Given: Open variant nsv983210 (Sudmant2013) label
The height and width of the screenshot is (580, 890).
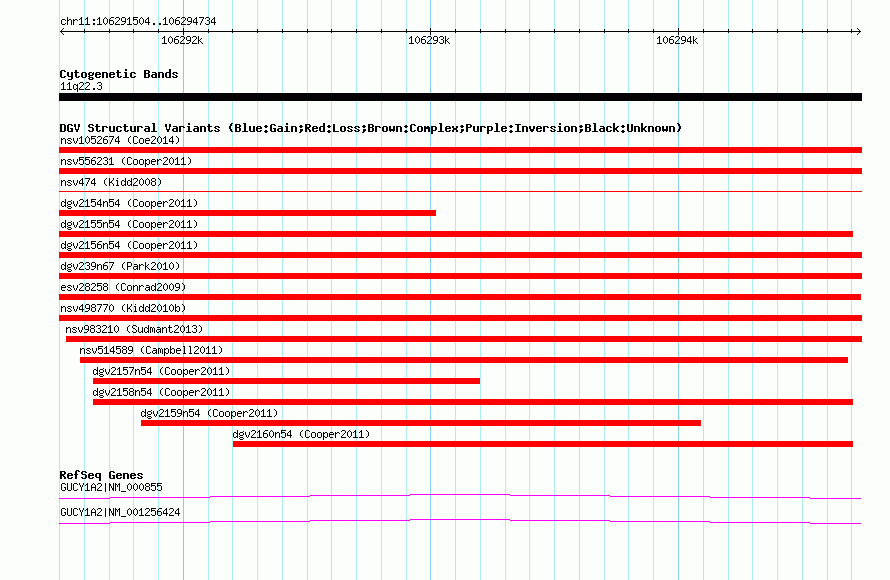Looking at the screenshot, I should pyautogui.click(x=134, y=329).
